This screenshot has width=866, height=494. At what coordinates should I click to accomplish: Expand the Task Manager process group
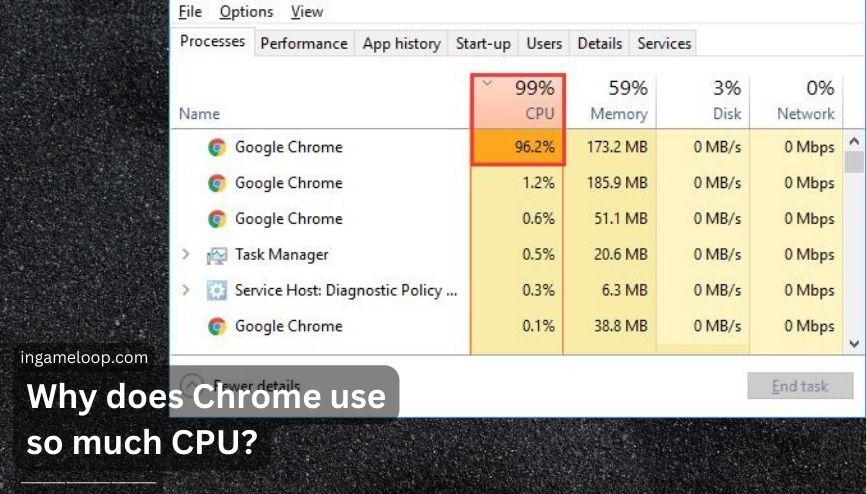186,254
